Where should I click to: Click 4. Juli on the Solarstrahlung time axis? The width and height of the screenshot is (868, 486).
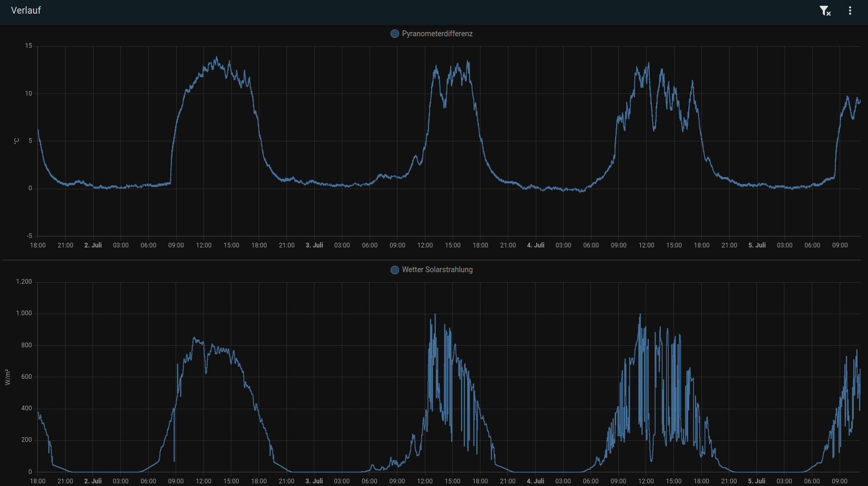(x=536, y=481)
